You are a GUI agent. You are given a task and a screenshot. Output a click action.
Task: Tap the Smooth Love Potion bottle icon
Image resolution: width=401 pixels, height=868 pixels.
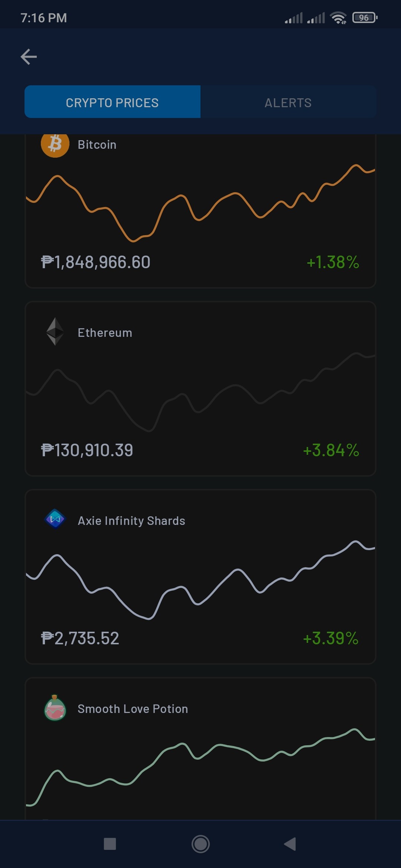tap(55, 707)
